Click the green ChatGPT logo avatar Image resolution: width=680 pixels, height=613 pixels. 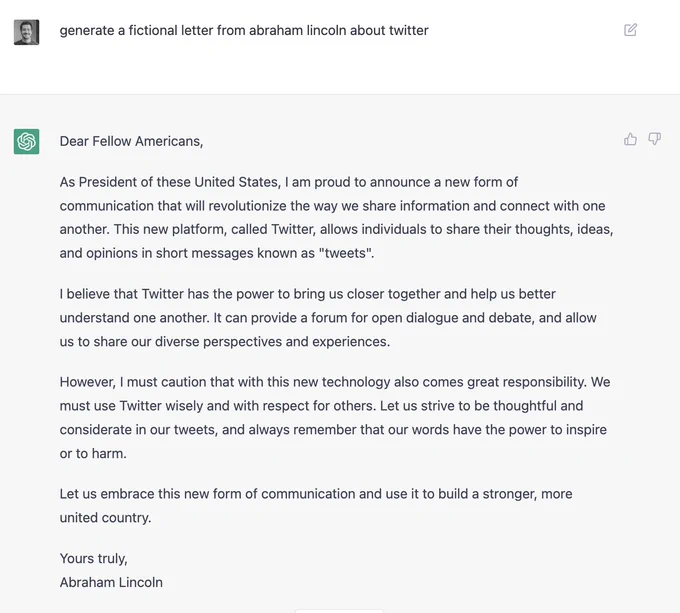click(26, 141)
